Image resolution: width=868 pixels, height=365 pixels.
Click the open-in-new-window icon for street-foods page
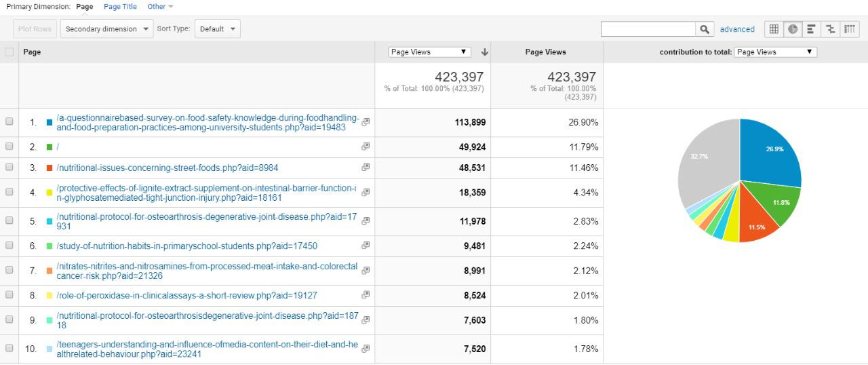tap(366, 168)
